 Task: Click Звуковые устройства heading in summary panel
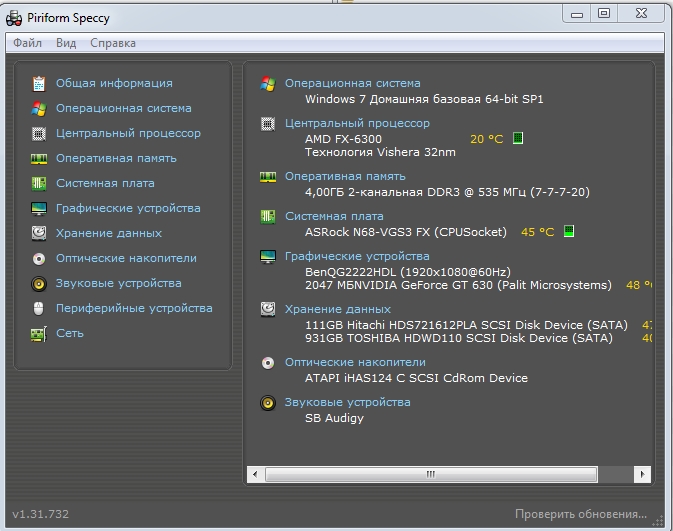348,402
